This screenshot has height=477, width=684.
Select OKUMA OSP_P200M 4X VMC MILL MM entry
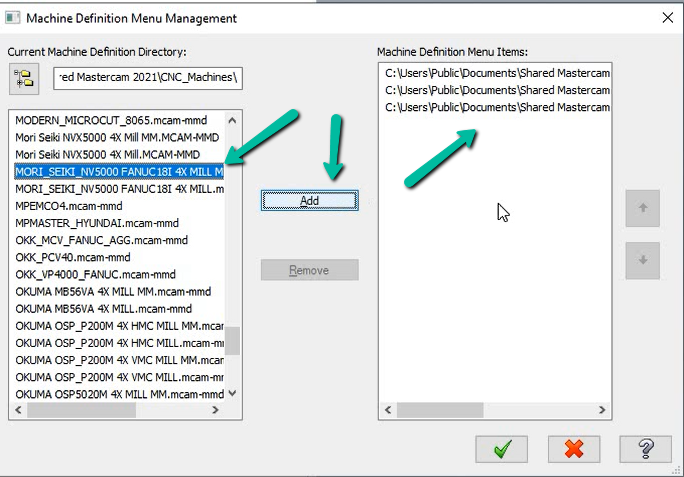pyautogui.click(x=120, y=360)
